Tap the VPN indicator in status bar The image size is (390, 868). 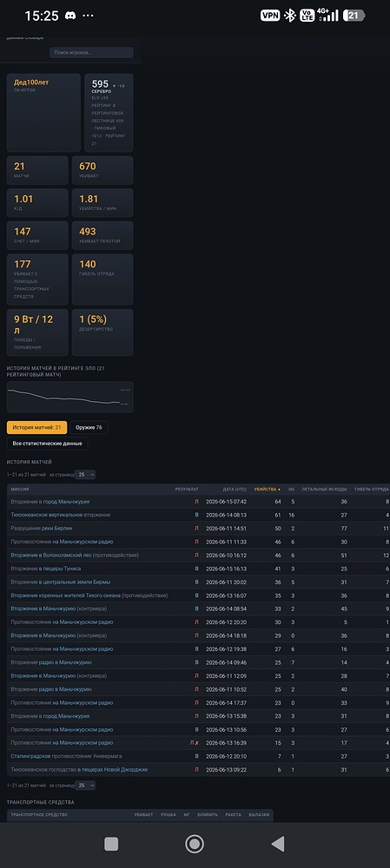pos(270,16)
